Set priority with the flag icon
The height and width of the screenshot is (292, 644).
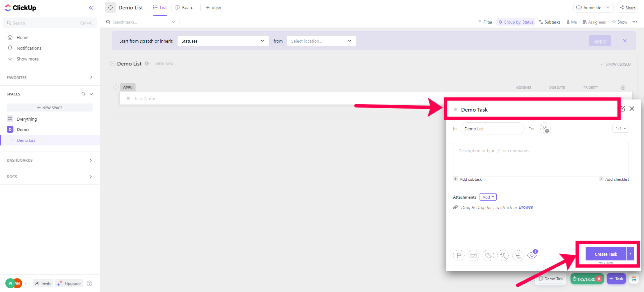(459, 255)
